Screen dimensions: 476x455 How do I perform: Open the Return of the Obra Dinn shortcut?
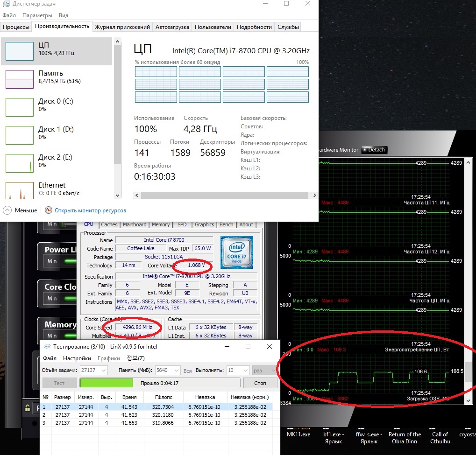coord(405,437)
